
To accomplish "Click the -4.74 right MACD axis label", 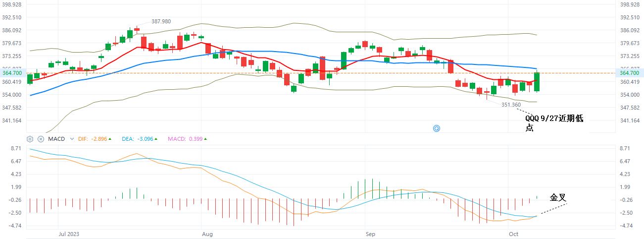I will coord(626,226).
